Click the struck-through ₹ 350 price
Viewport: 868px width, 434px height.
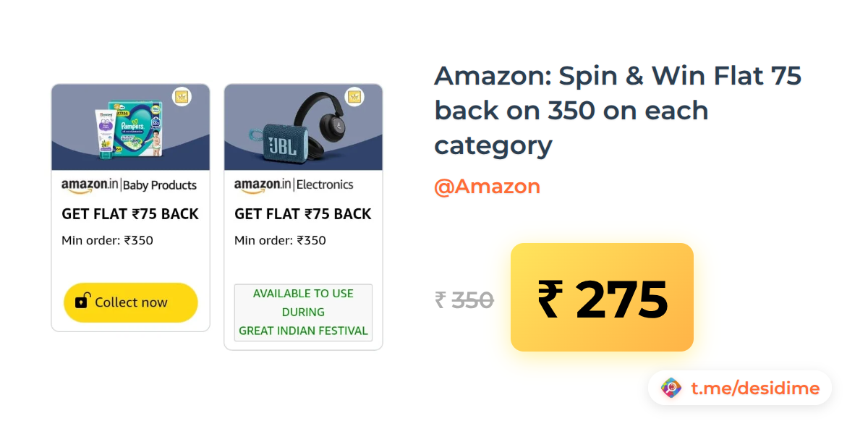point(464,299)
